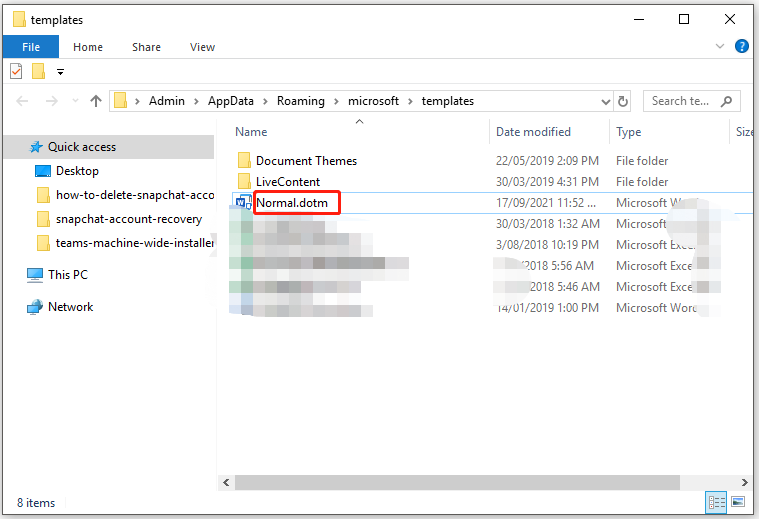Switch to the View tab

tap(202, 47)
